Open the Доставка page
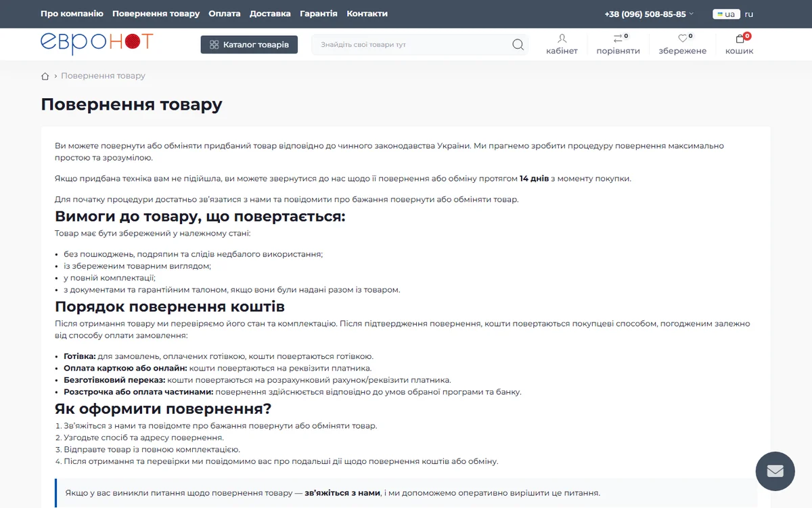This screenshot has width=812, height=508. pyautogui.click(x=270, y=14)
